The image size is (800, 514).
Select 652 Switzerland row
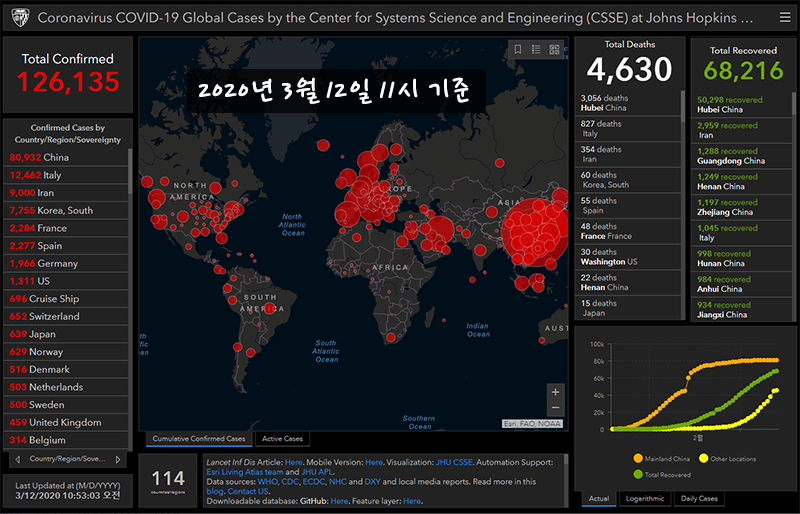point(66,316)
